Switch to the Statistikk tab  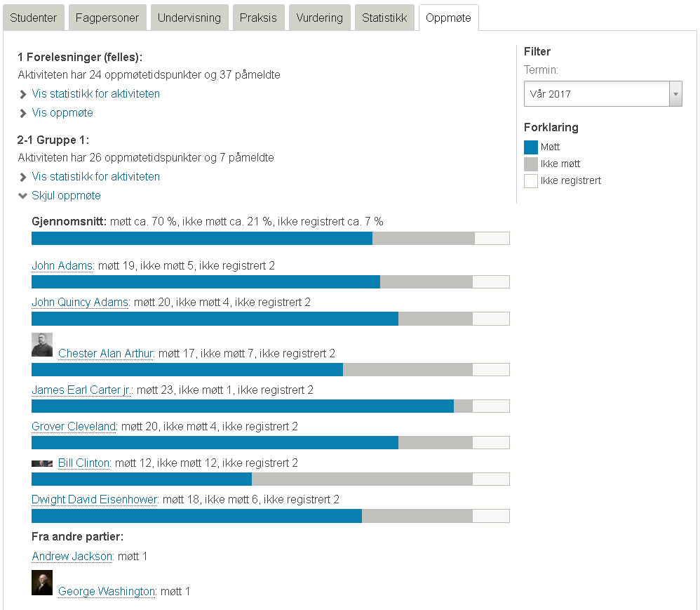[x=384, y=18]
